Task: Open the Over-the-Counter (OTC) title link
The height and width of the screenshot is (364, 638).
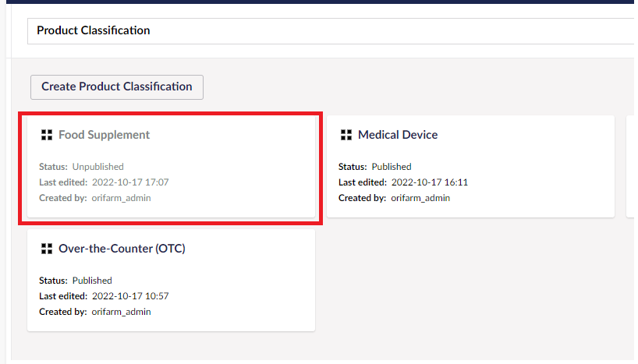Action: [x=122, y=249]
